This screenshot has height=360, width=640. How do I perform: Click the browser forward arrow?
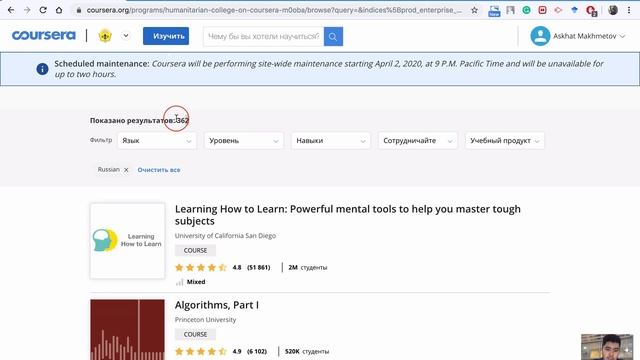[27, 10]
